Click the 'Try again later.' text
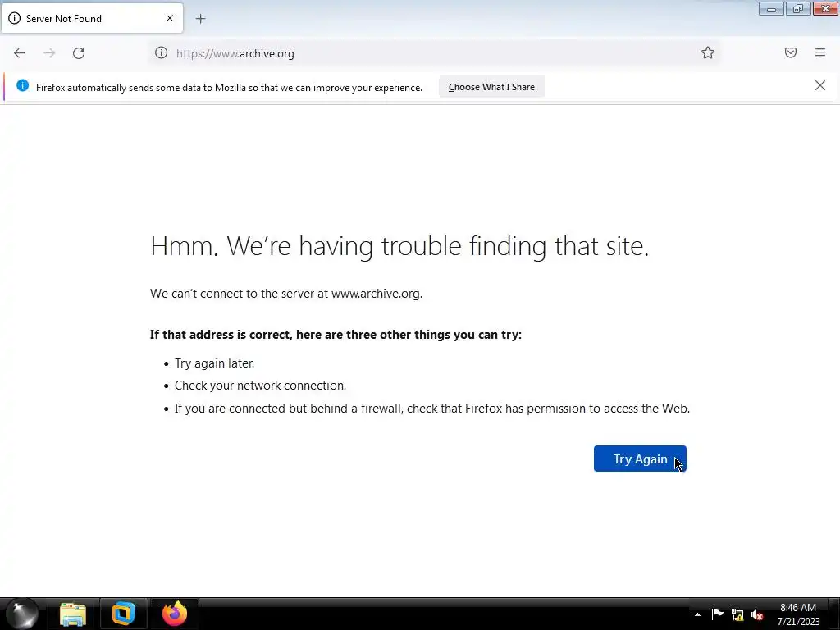 pyautogui.click(x=214, y=363)
